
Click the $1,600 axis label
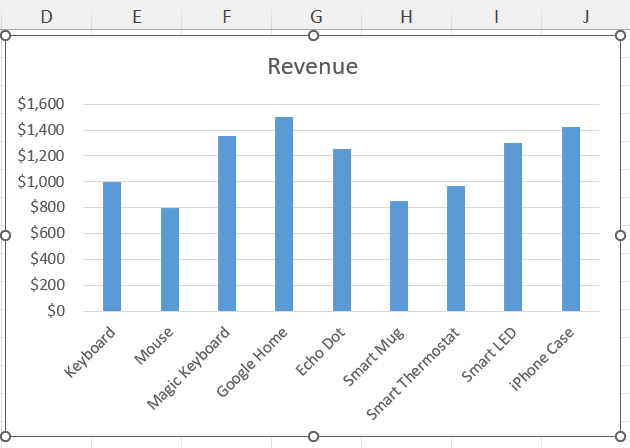41,104
